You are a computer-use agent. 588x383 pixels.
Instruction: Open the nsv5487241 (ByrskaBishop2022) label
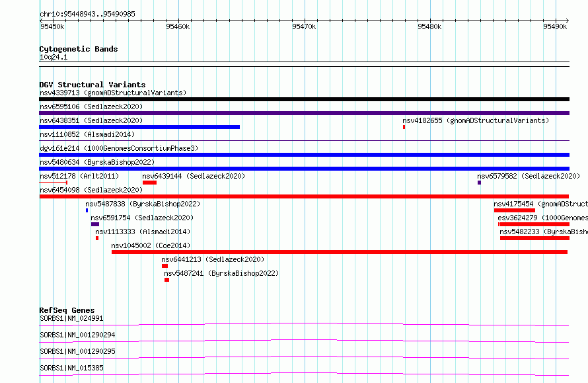221,273
